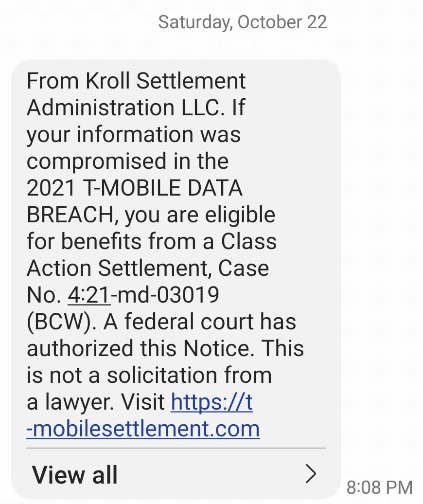This screenshot has width=423, height=504.
Task: Click the Administration LLC text
Action: 123,108
